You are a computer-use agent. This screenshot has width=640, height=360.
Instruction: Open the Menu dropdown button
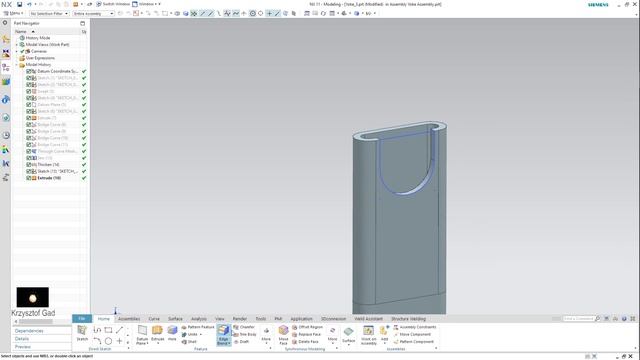[13, 13]
